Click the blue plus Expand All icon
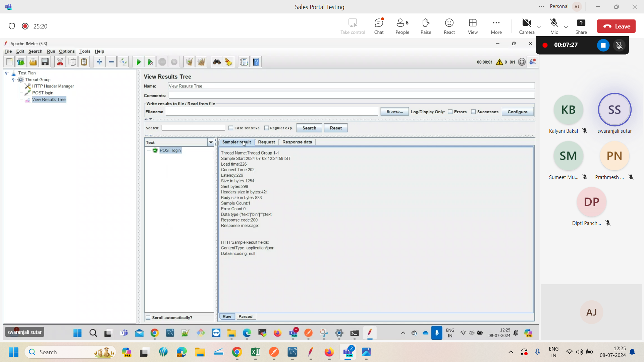The image size is (644, 362). click(x=99, y=62)
